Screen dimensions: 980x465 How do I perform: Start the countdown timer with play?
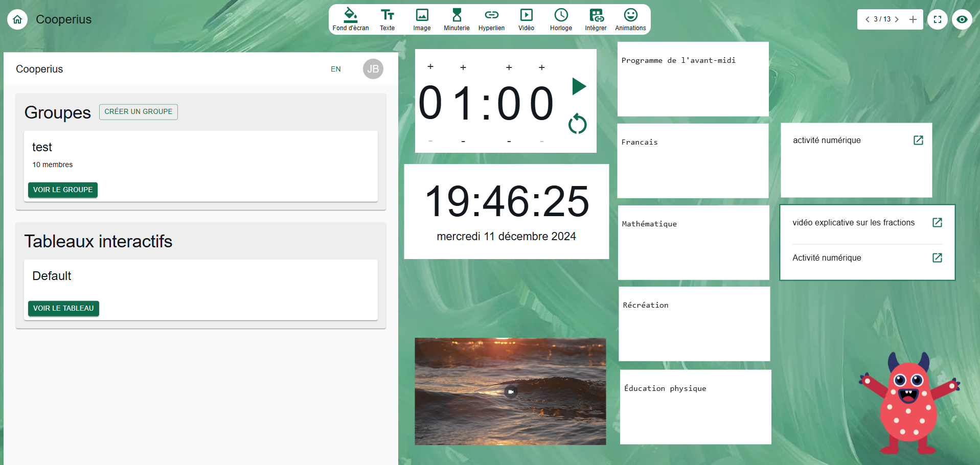[578, 86]
